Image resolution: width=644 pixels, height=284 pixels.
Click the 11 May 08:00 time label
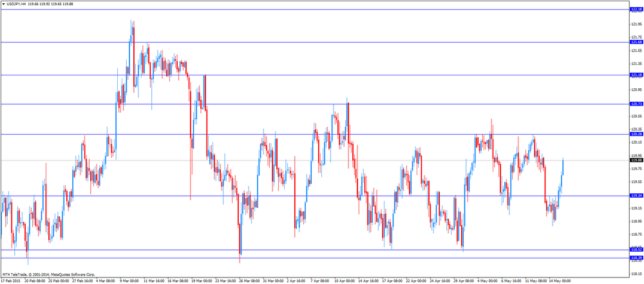coord(536,281)
